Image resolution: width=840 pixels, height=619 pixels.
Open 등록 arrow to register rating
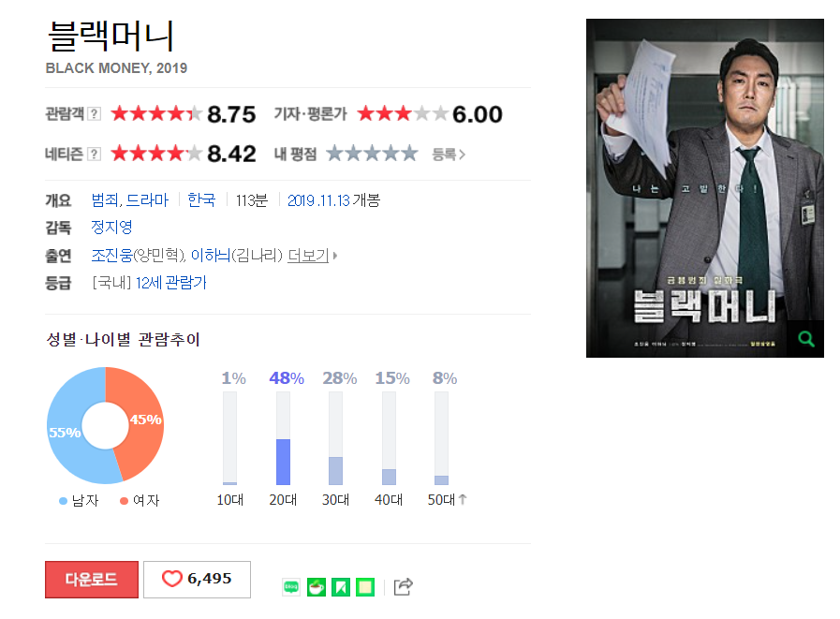pyautogui.click(x=449, y=155)
